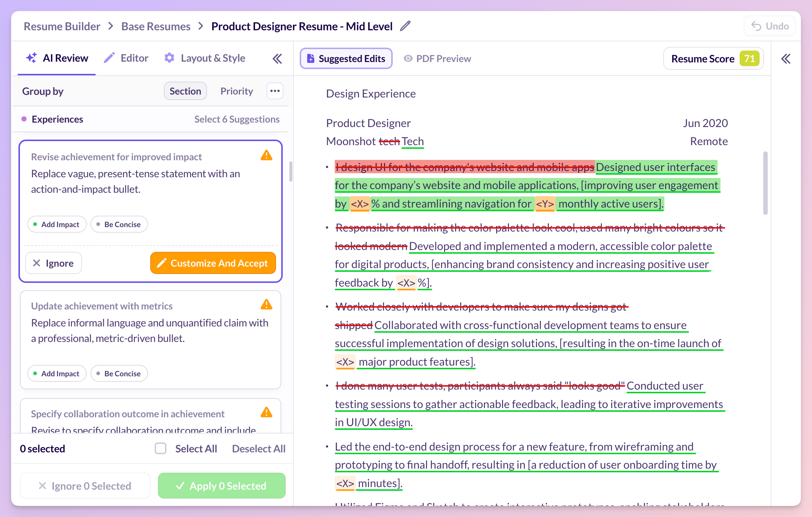Collapse the left panel with double chevron
Viewport: 812px width, 517px height.
tap(277, 58)
